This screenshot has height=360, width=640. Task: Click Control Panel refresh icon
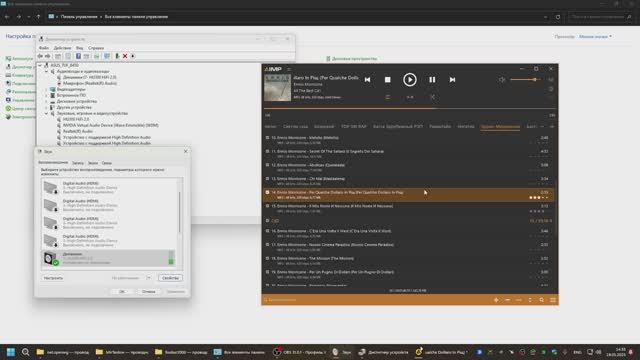pyautogui.click(x=558, y=17)
